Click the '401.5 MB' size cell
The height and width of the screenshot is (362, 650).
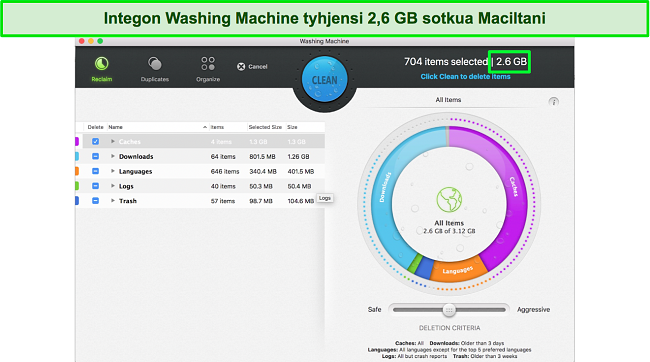click(x=301, y=171)
